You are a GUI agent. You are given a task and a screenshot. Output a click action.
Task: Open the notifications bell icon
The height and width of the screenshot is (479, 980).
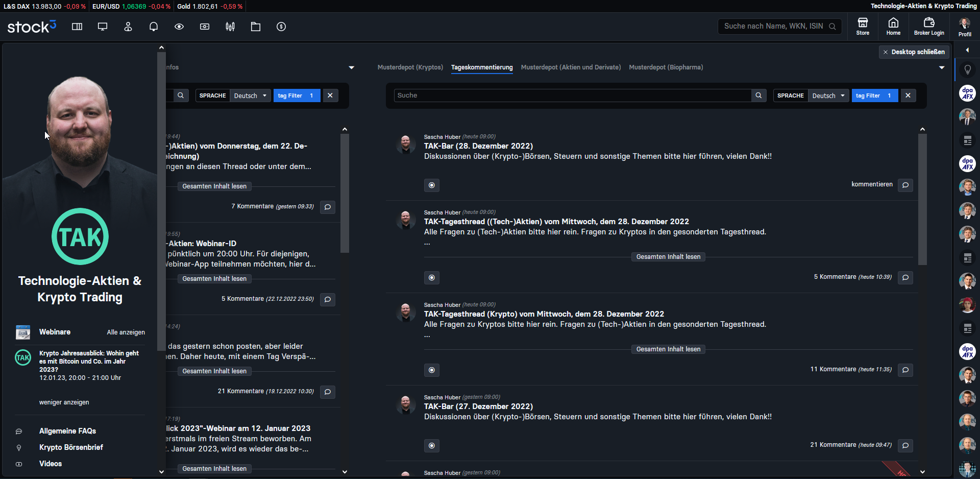[x=154, y=27]
